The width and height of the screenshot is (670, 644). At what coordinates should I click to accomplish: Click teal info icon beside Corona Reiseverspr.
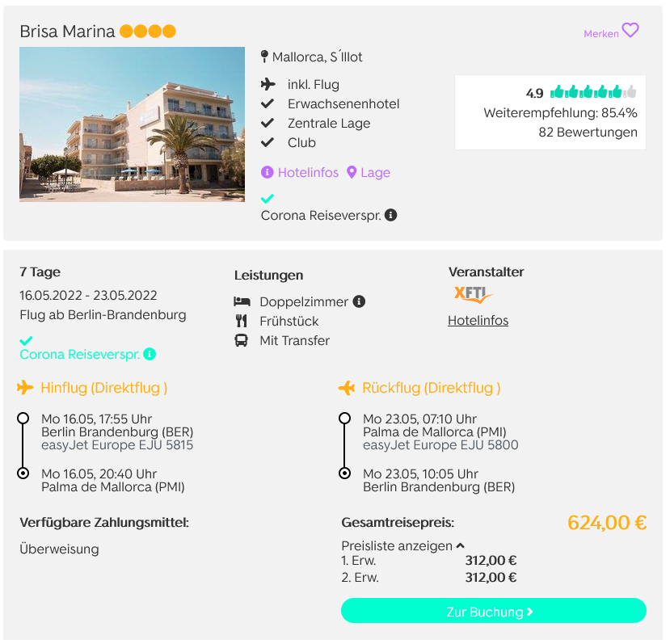[x=150, y=354]
